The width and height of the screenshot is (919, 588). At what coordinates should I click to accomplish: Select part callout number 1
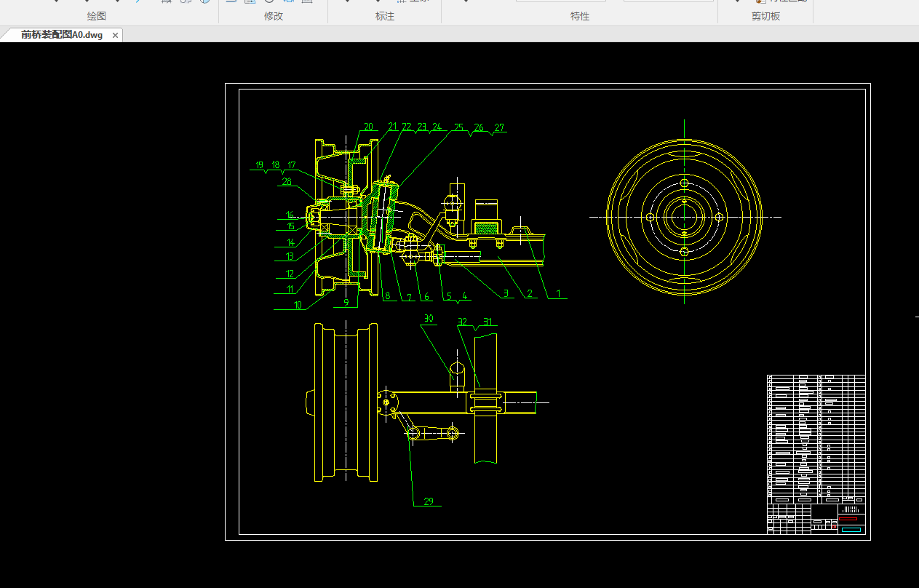point(559,293)
